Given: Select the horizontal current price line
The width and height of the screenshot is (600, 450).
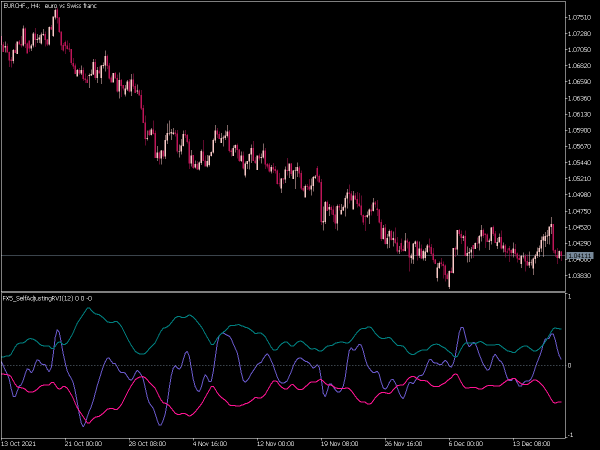Looking at the screenshot, I should pyautogui.click(x=283, y=255).
